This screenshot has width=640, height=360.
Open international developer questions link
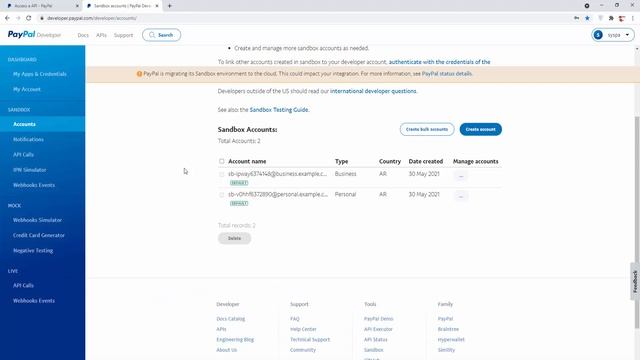373,91
